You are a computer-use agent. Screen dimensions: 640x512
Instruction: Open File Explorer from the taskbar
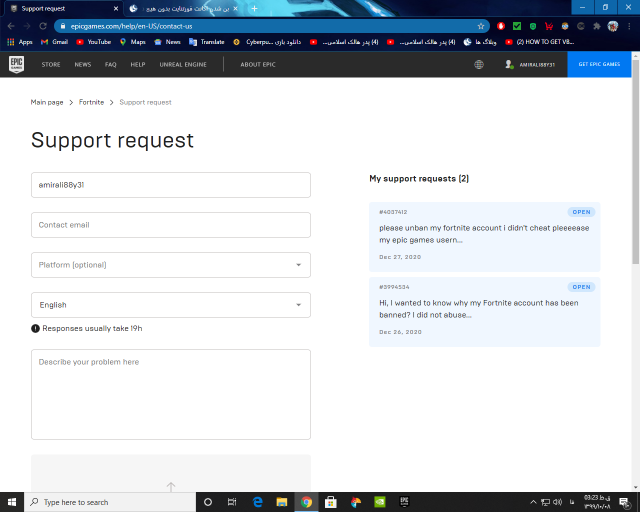point(282,502)
